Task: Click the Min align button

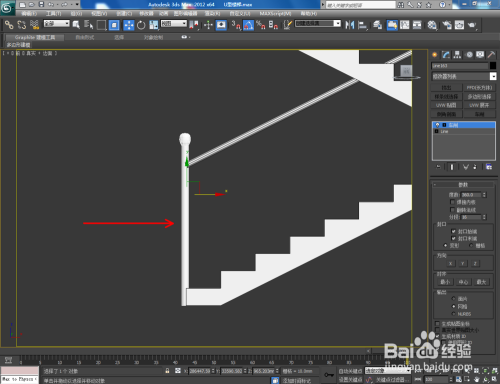Action: pos(445,282)
